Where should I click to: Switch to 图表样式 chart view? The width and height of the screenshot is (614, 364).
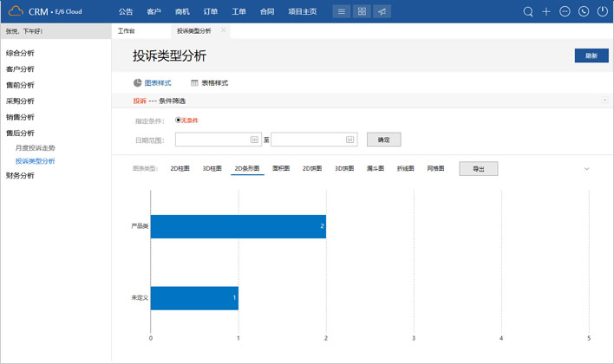153,83
